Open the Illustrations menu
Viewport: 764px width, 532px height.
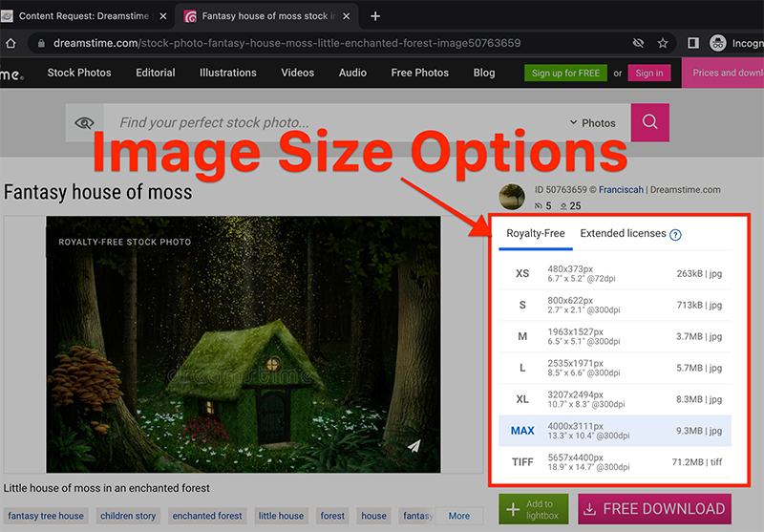point(228,73)
